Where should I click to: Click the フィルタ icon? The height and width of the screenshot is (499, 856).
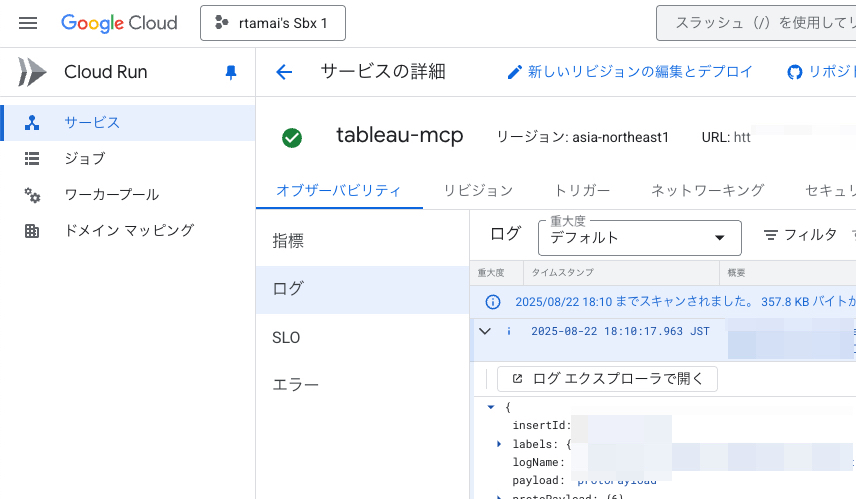(x=770, y=235)
